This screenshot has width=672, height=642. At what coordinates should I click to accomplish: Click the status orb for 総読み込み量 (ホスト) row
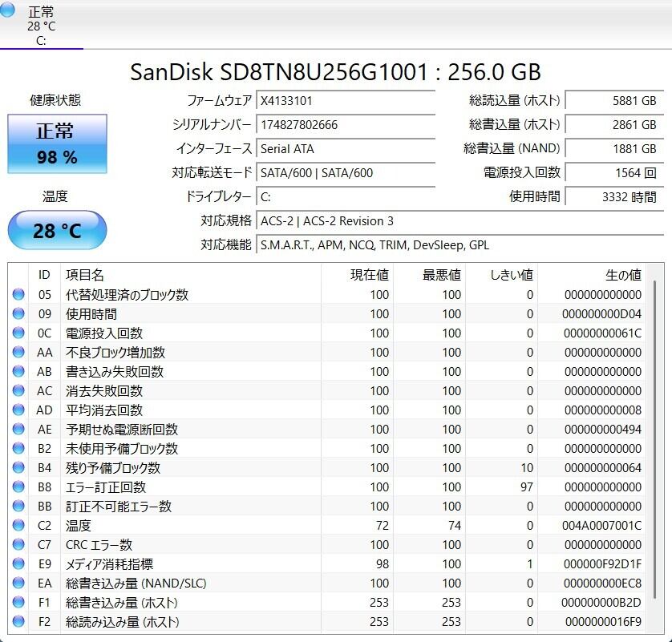tap(18, 622)
